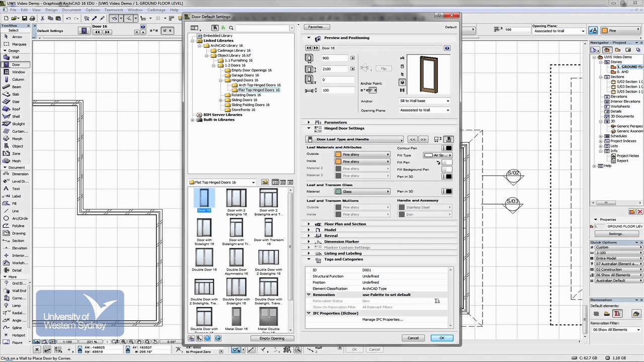Click the Cut scissors icon
The width and height of the screenshot is (644, 362).
click(43, 19)
